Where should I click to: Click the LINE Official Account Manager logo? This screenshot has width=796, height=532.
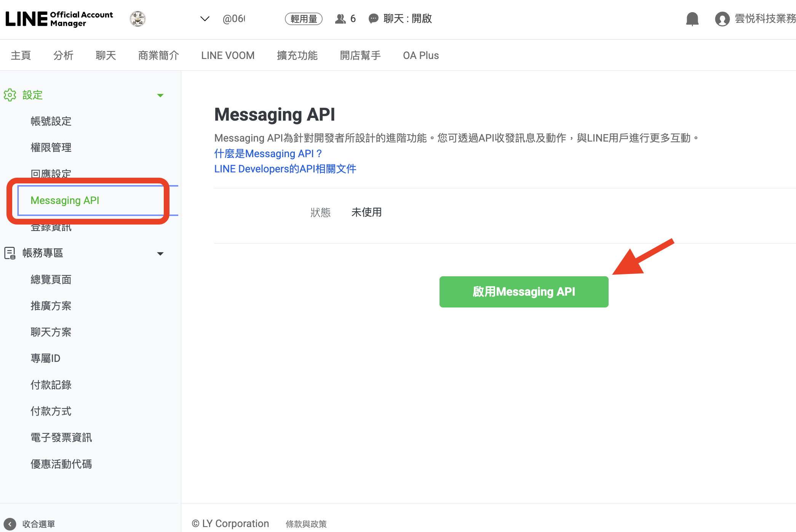[59, 19]
